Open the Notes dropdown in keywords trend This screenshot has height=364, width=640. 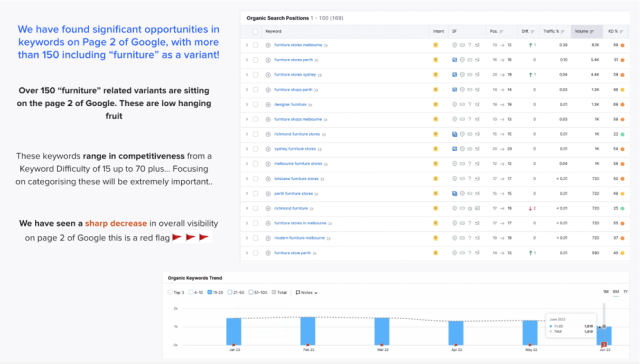307,293
